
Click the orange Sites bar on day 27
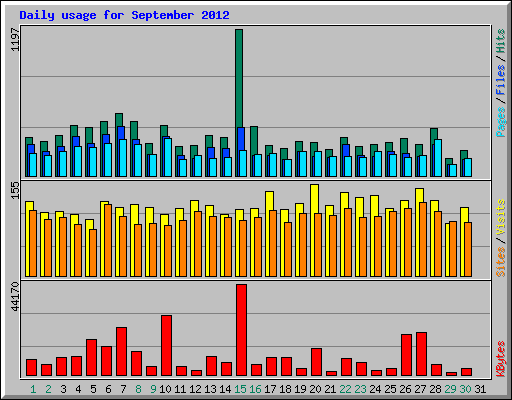423,239
